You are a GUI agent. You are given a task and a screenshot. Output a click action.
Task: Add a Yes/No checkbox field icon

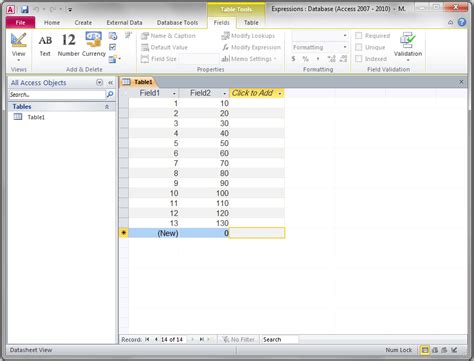113,47
